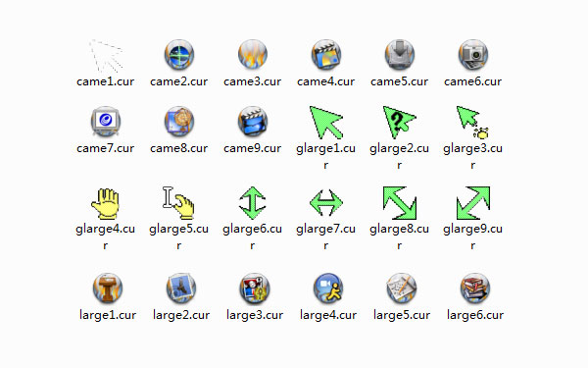Open the came4.cur clapperboard picture icon
The width and height of the screenshot is (588, 368).
(x=326, y=55)
